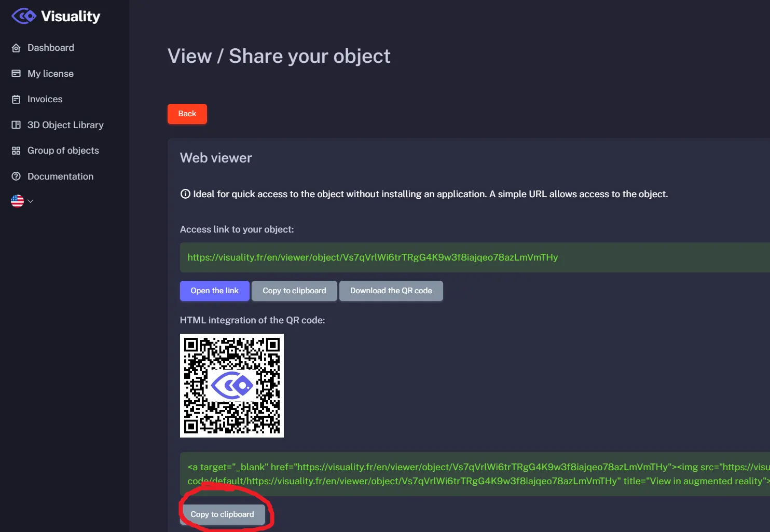Copy the access link to clipboard
Viewport: 770px width, 532px height.
(294, 291)
